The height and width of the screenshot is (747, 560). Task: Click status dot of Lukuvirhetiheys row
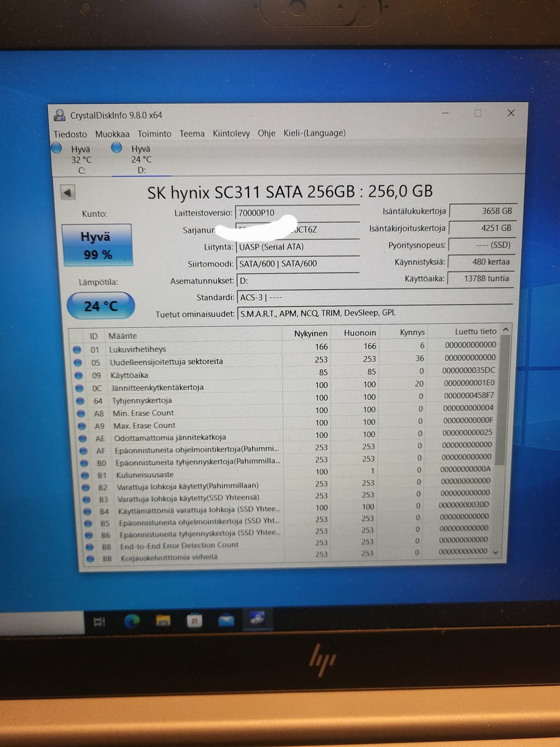(x=77, y=350)
